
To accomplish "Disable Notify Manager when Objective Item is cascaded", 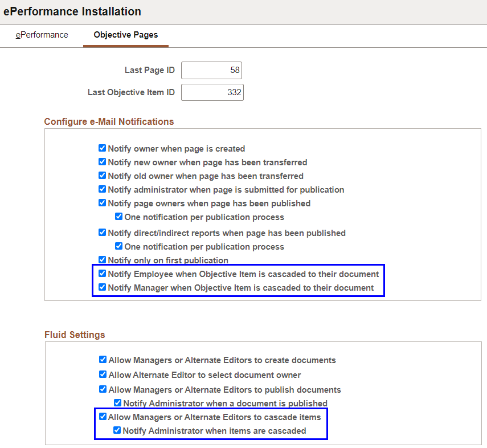I will (103, 287).
